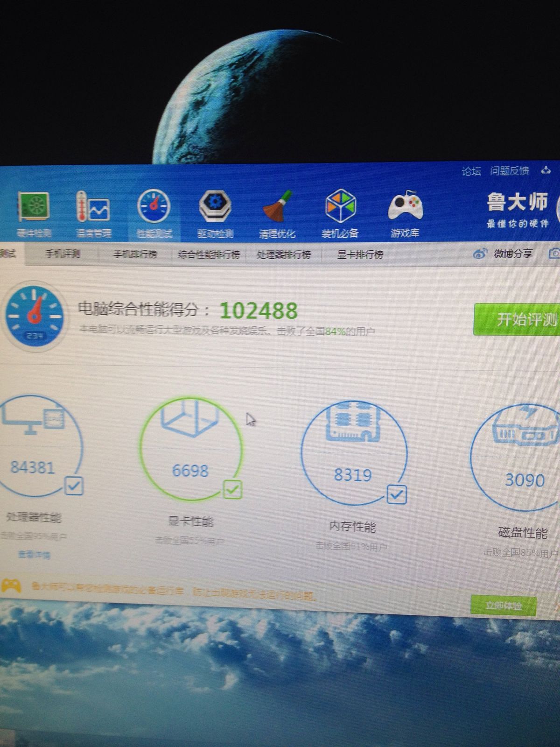Switch to the 综合性能排行榜 tab
The width and height of the screenshot is (560, 747).
click(209, 254)
